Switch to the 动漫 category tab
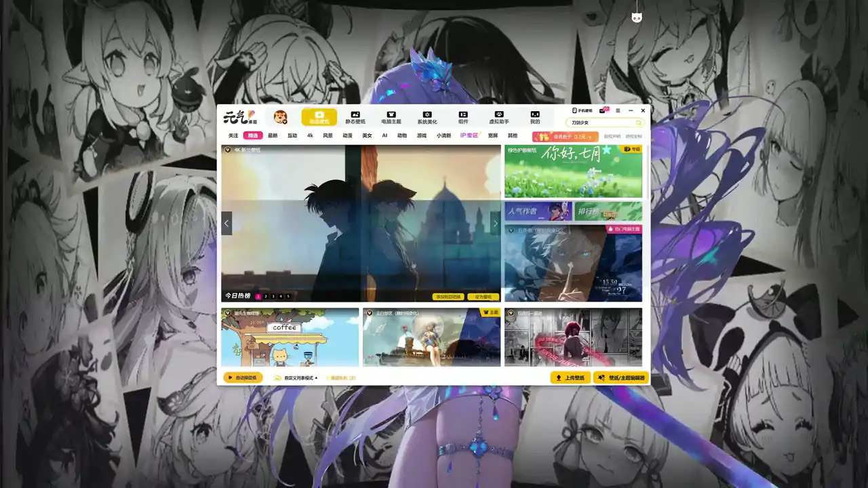This screenshot has height=488, width=868. coord(347,136)
